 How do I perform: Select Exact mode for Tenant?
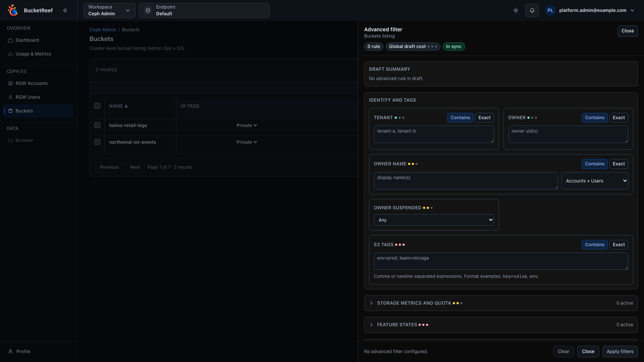[484, 118]
